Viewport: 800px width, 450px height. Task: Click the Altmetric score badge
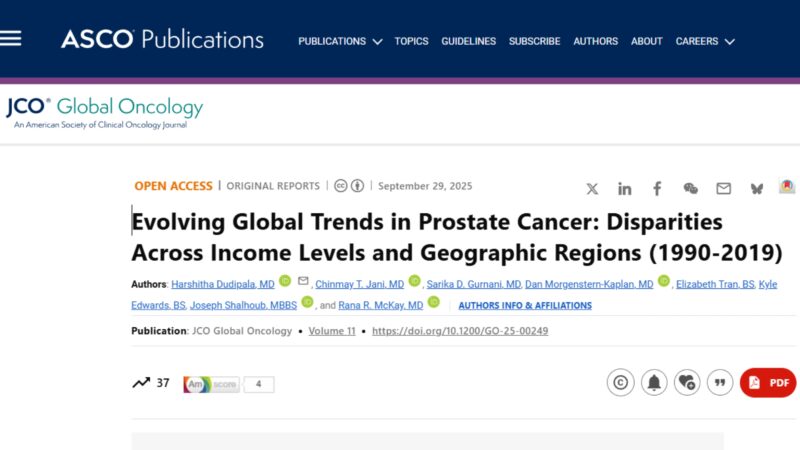pyautogui.click(x=228, y=384)
